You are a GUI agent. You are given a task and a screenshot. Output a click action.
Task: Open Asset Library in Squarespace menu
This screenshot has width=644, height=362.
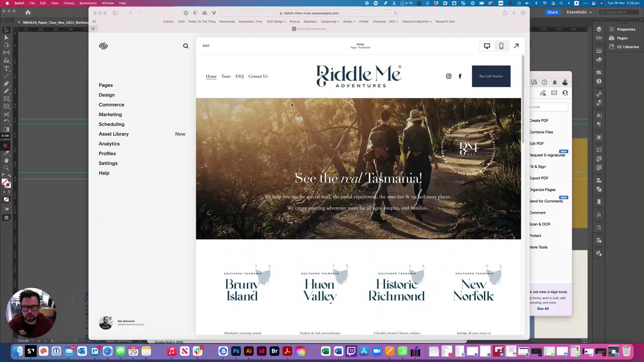[x=114, y=134]
